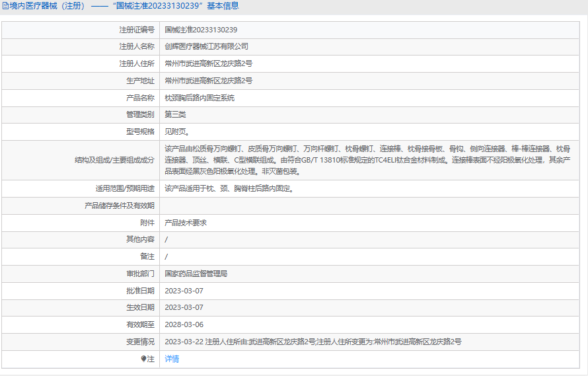
Task: Click the 变更情况 label
Action: (x=140, y=342)
